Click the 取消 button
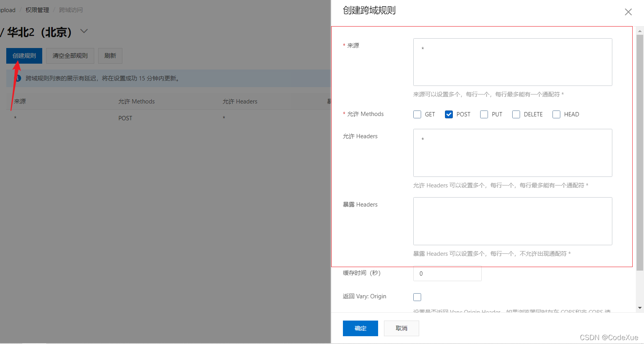Image resolution: width=644 pixels, height=344 pixels. tap(402, 328)
